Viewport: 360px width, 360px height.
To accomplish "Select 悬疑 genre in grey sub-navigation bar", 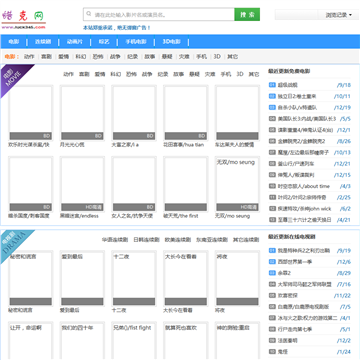I will [x=167, y=57].
